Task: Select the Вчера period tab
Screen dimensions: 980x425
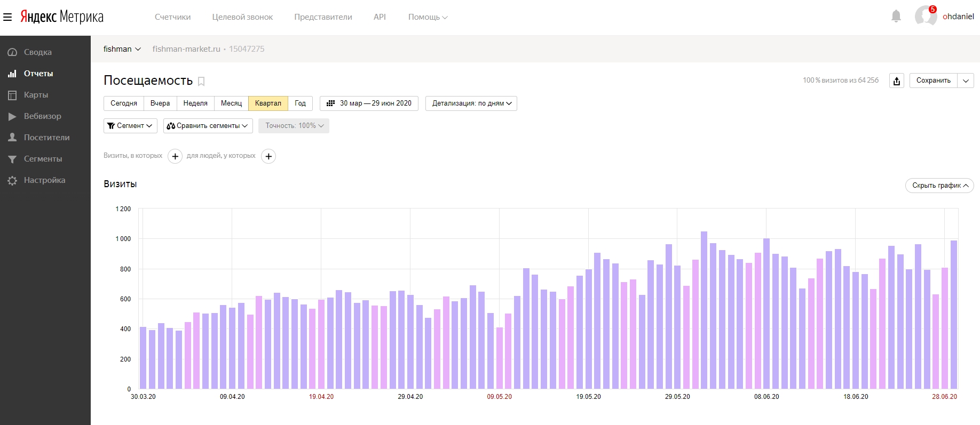Action: pos(160,103)
